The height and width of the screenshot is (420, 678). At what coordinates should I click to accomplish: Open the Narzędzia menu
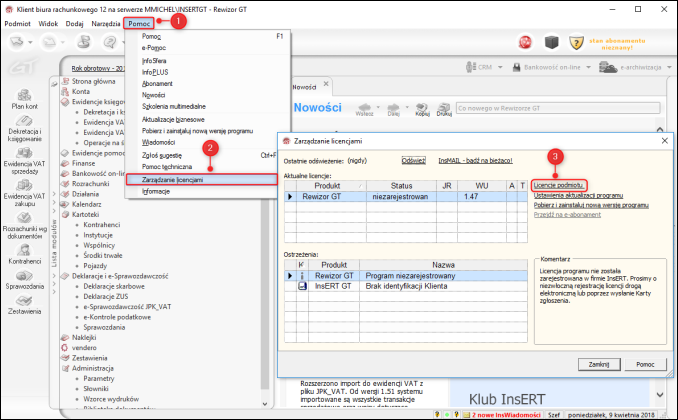106,23
